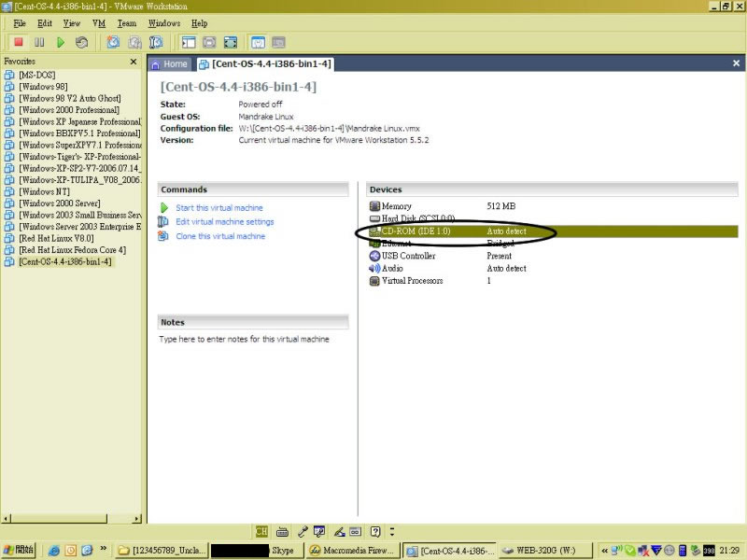Switch to the [123456789_Uncle... taskbar folder
Image resolution: width=747 pixels, height=560 pixels.
(162, 551)
